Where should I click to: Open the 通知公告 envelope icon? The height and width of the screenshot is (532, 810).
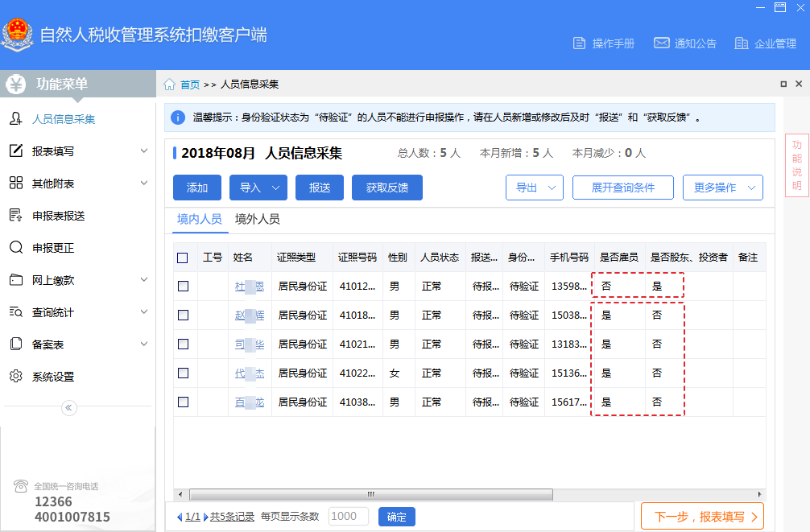point(661,43)
